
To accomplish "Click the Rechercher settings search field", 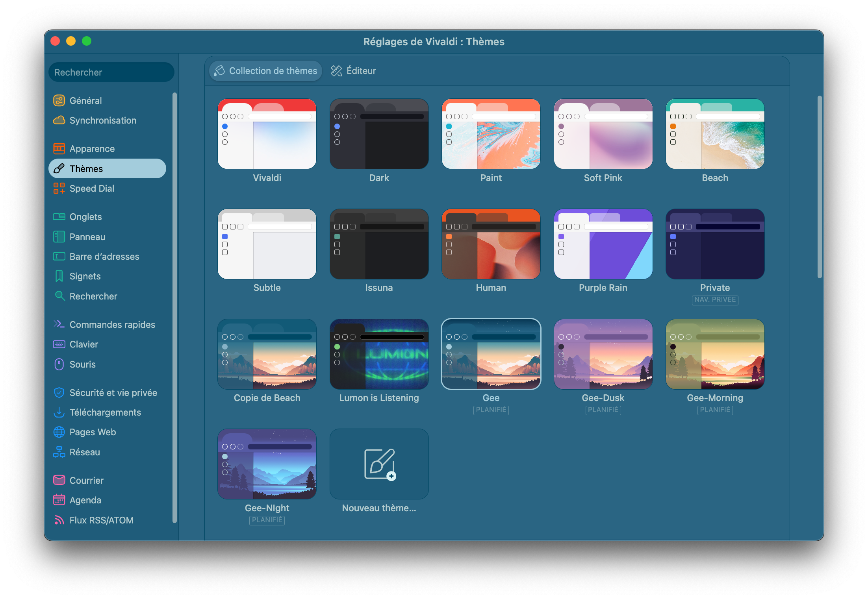I will point(111,72).
